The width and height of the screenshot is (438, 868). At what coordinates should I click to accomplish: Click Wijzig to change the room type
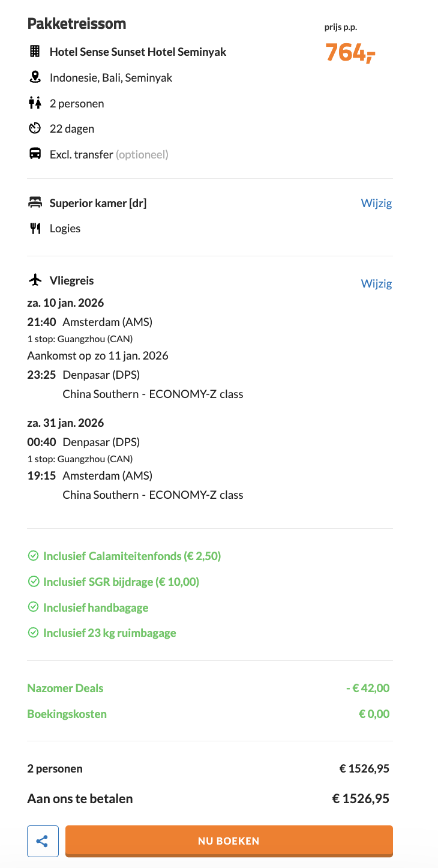(x=376, y=203)
